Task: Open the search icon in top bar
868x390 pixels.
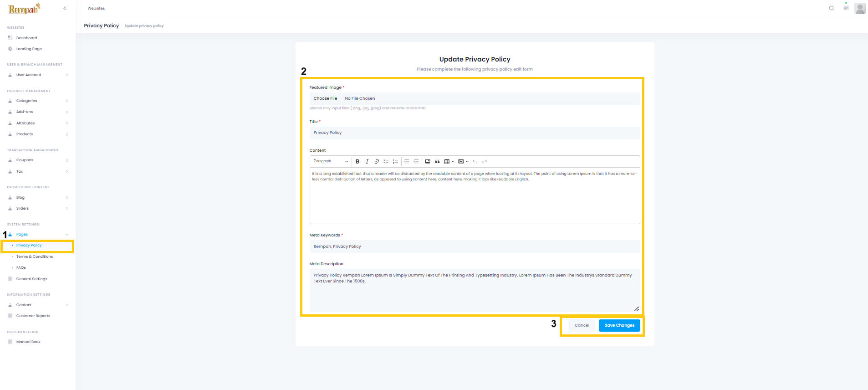Action: coord(832,8)
